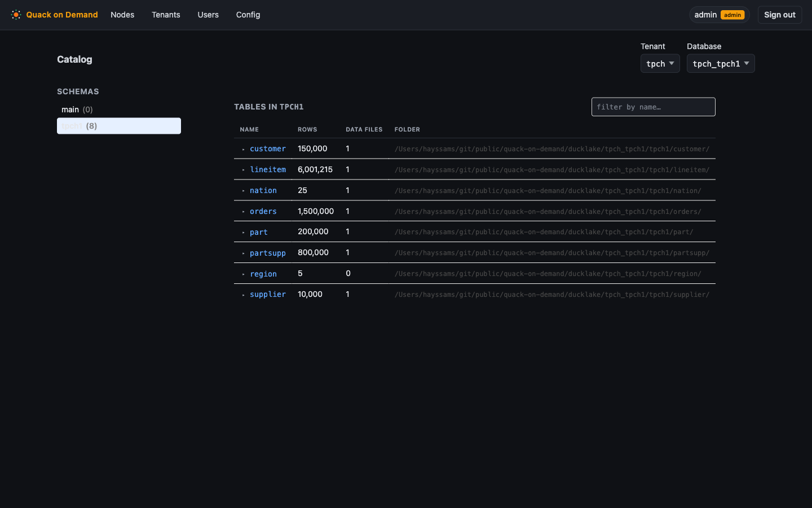812x508 pixels.
Task: Click the 1,500,000 rows value
Action: [316, 211]
